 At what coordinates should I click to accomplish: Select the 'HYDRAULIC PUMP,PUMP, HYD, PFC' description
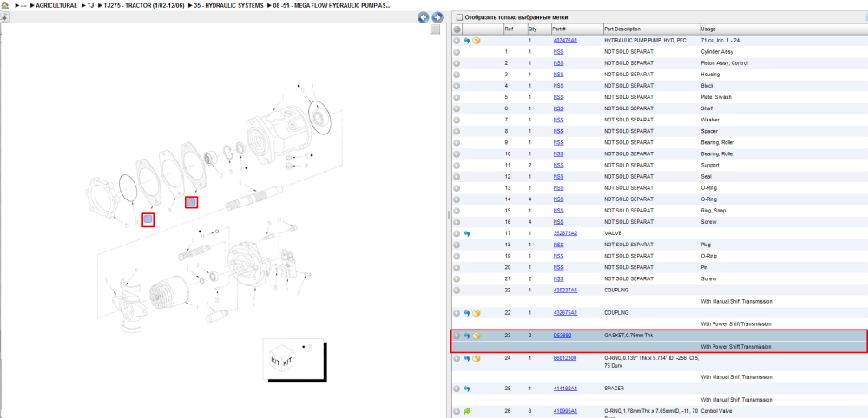[645, 41]
